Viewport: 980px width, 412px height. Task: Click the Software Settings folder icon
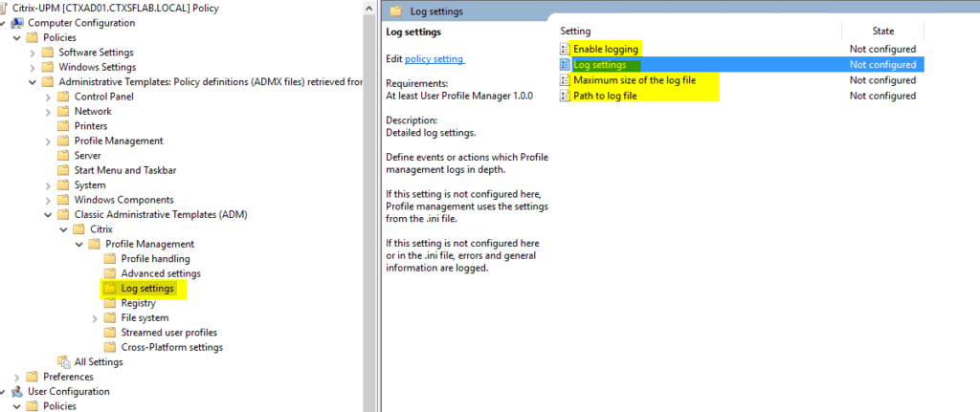tap(48, 53)
